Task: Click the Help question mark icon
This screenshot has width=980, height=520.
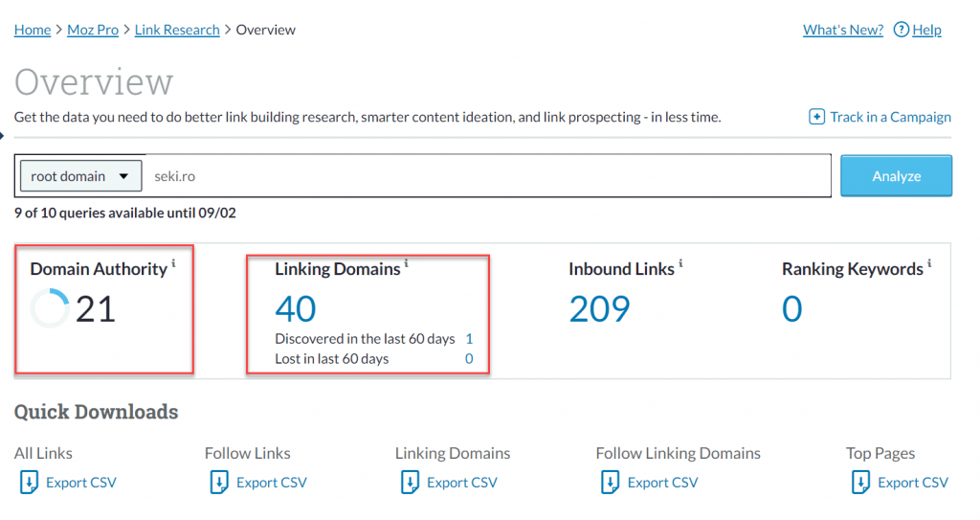Action: click(901, 30)
